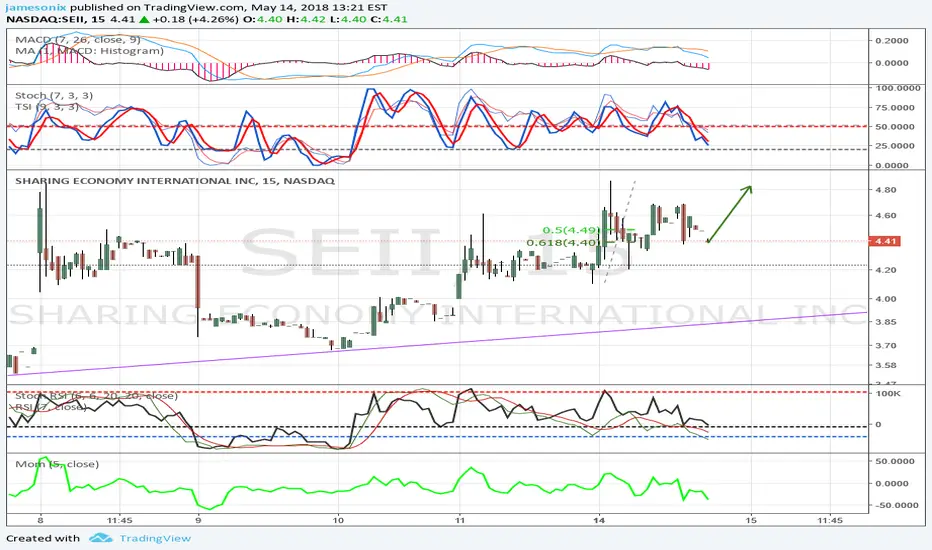Select the RSI (7, close) indicator label
932x550 pixels.
click(x=51, y=407)
